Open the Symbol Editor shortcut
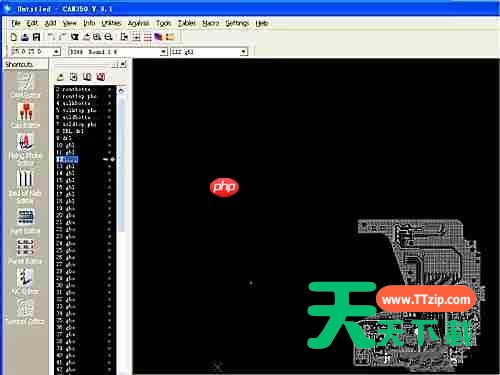The height and width of the screenshot is (375, 500). 25,312
